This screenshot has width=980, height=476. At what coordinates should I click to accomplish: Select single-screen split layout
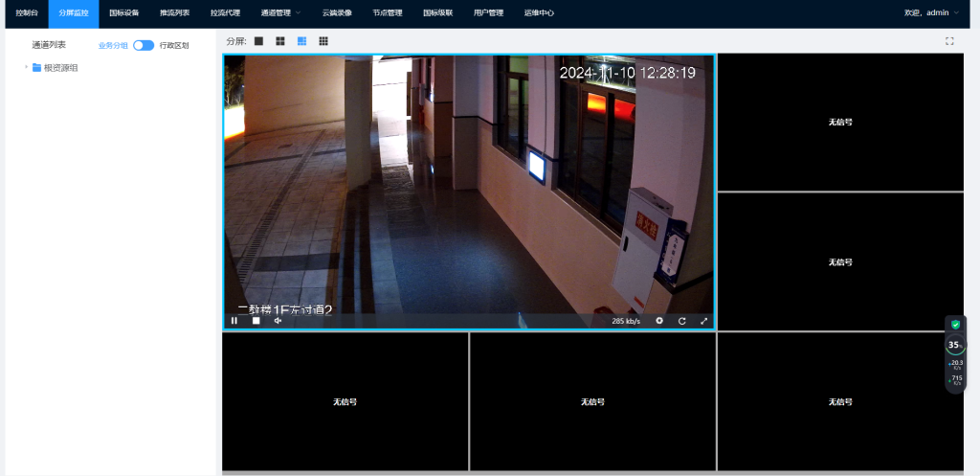pos(258,41)
